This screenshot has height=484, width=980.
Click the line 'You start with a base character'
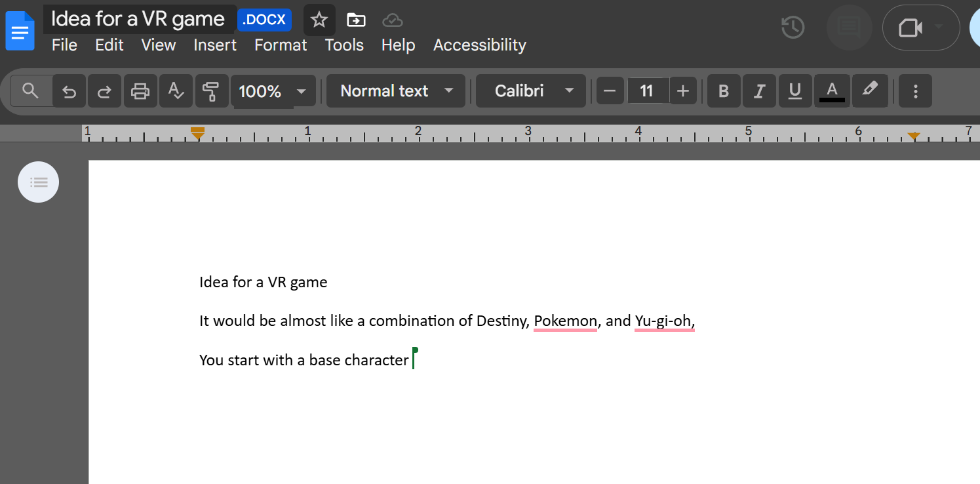click(304, 360)
